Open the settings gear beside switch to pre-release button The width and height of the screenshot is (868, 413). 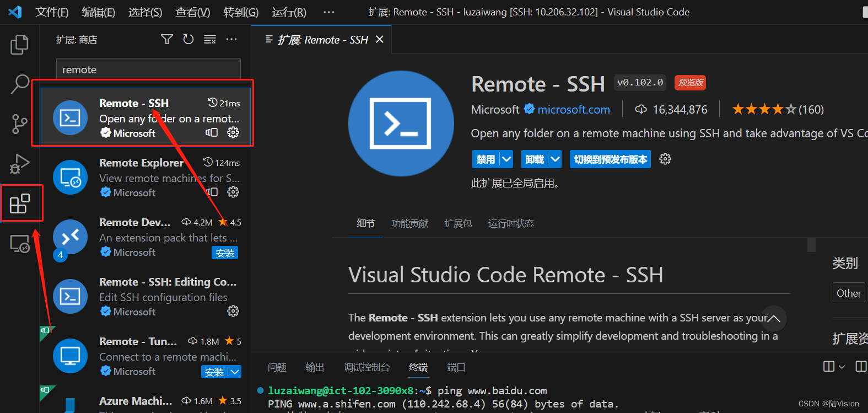665,159
